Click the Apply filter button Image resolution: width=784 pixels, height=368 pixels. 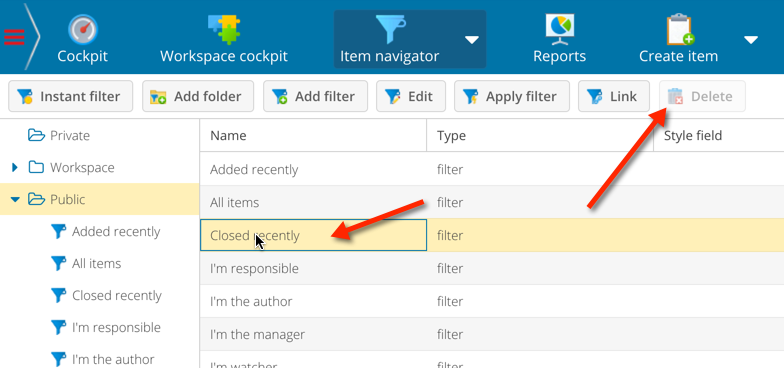pos(512,96)
